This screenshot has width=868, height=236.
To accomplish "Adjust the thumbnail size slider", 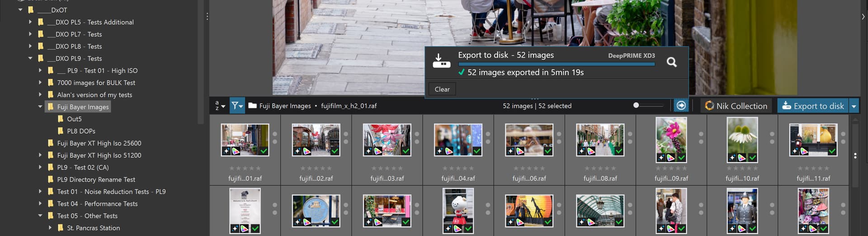I will click(x=636, y=105).
